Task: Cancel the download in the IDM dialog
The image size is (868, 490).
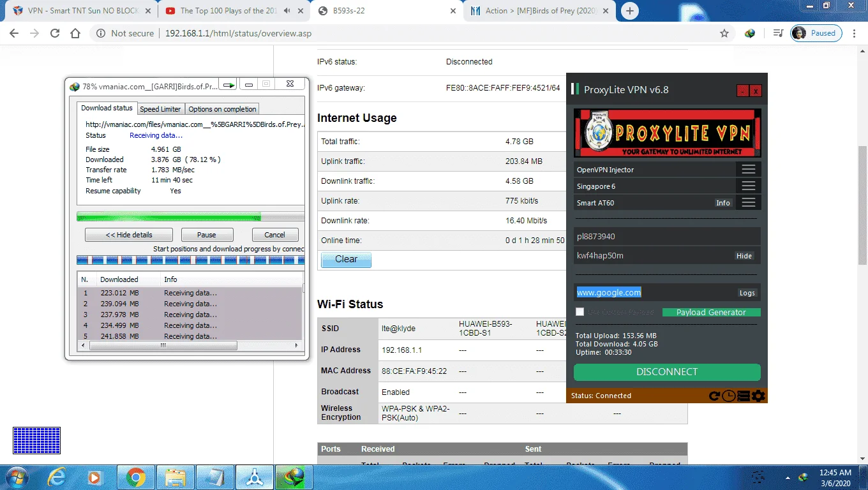Action: click(275, 235)
